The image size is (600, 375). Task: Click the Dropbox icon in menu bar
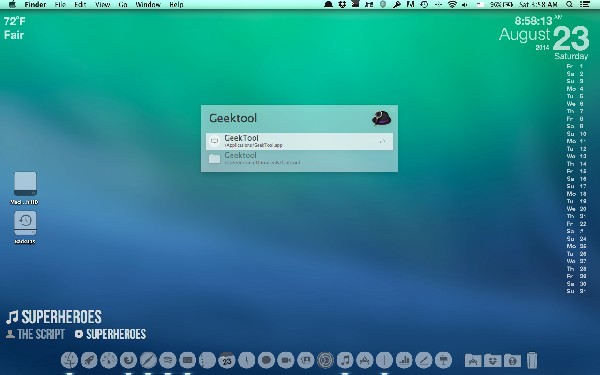tap(342, 5)
